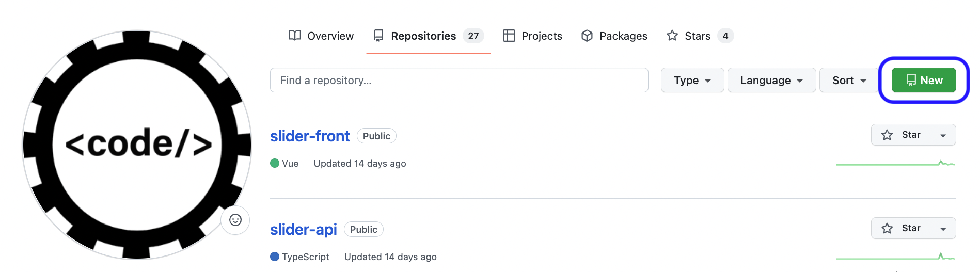Click the cube icon beside Packages
The image size is (980, 272).
coord(587,36)
